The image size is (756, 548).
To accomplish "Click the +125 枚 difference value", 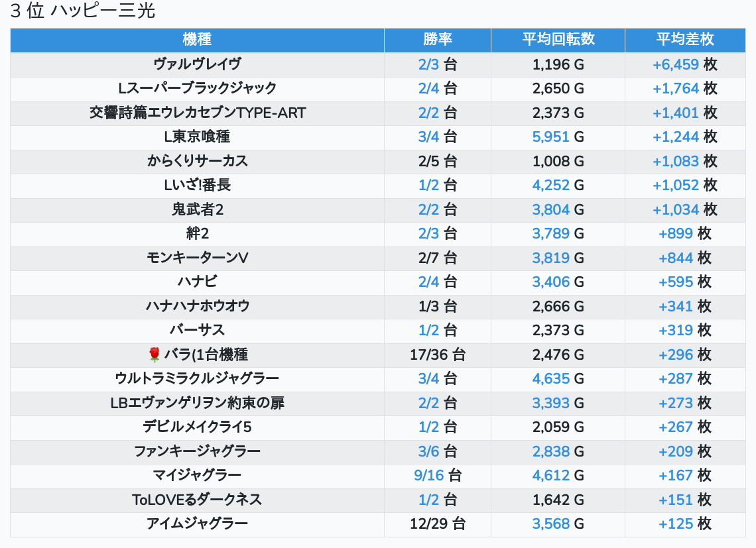I will point(685,524).
